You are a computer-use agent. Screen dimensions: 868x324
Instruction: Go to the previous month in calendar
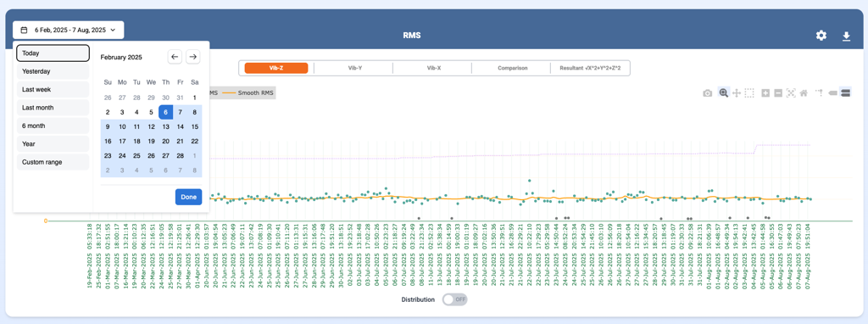(175, 57)
